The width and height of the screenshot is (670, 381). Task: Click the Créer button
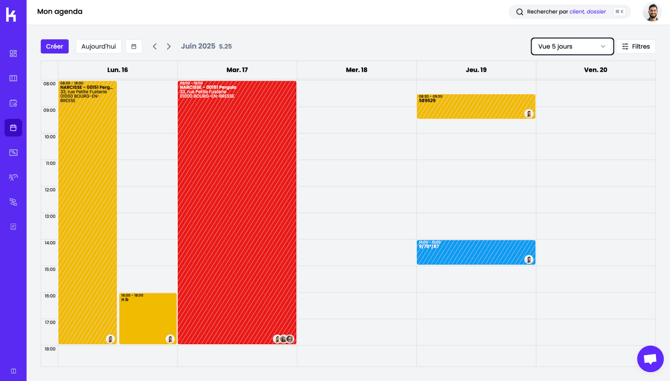55,47
